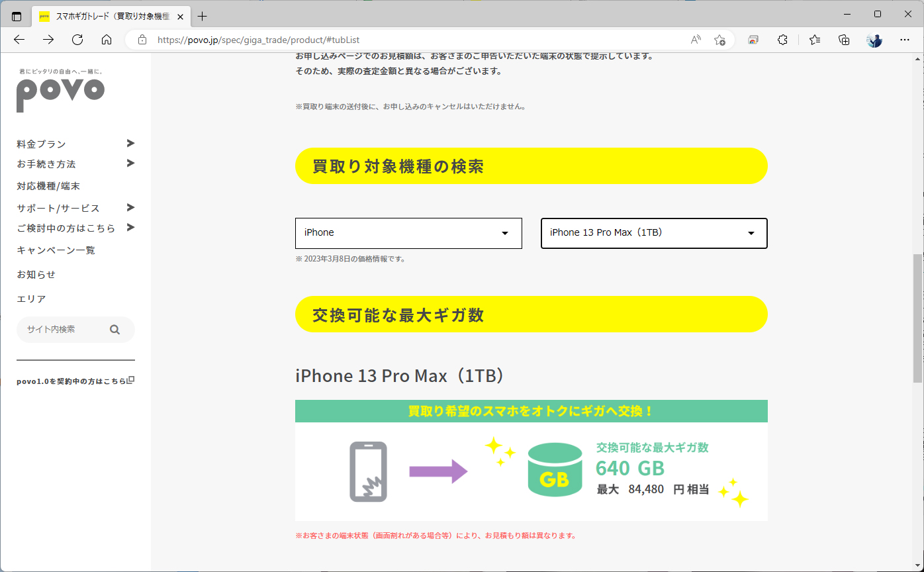Viewport: 924px width, 572px height.
Task: Click the address bar URL
Action: pyautogui.click(x=259, y=40)
